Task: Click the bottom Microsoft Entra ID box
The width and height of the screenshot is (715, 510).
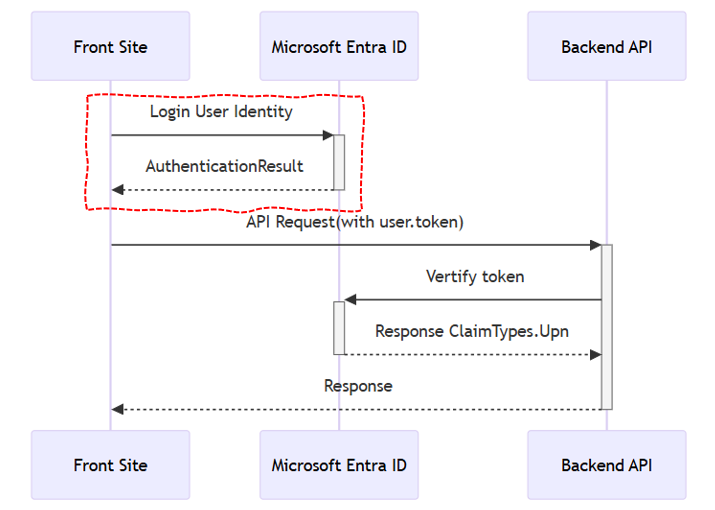Action: click(x=339, y=465)
